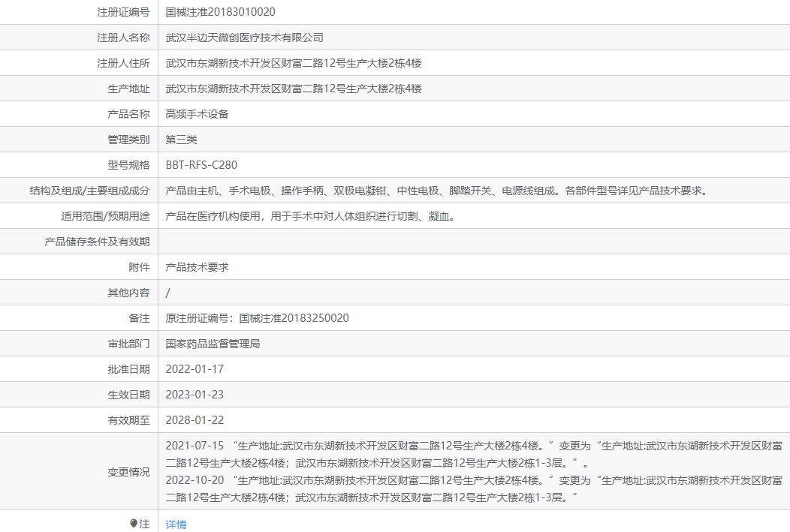
Task: Click the 变更情况 field label
Action: pyautogui.click(x=128, y=472)
